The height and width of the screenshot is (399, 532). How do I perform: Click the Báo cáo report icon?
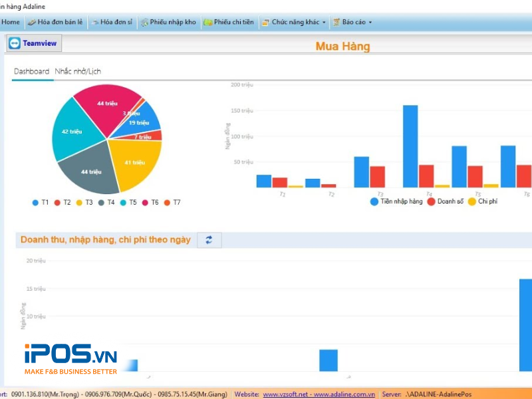tap(336, 23)
